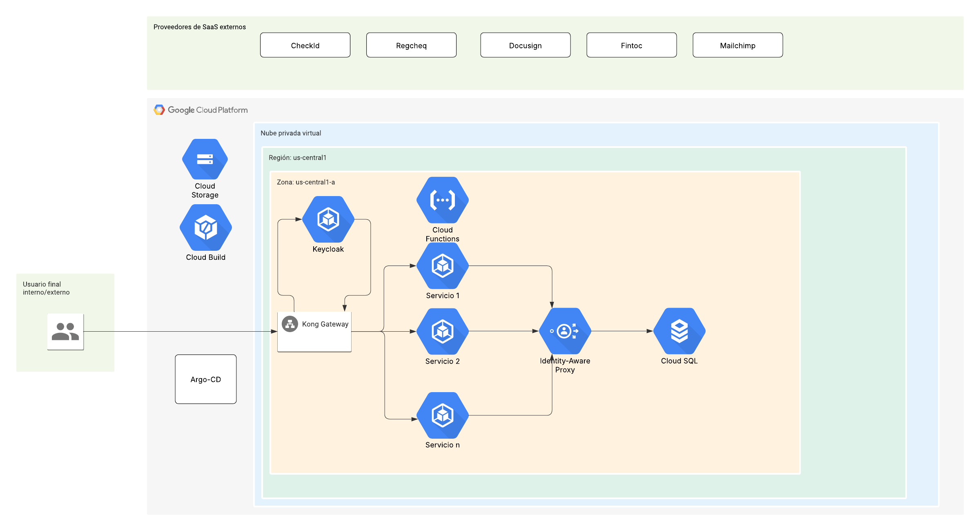Select the 'Cloud Storage' text label

(x=205, y=191)
